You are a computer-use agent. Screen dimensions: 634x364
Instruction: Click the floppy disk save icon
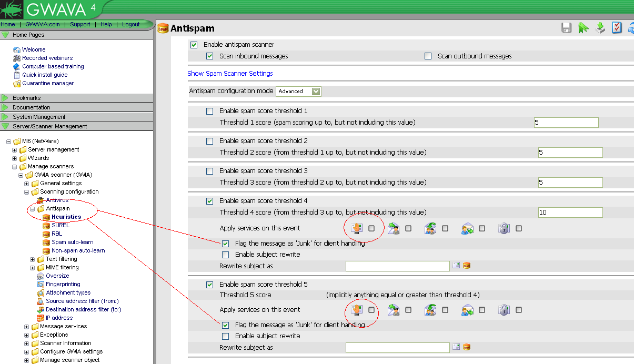coord(566,28)
